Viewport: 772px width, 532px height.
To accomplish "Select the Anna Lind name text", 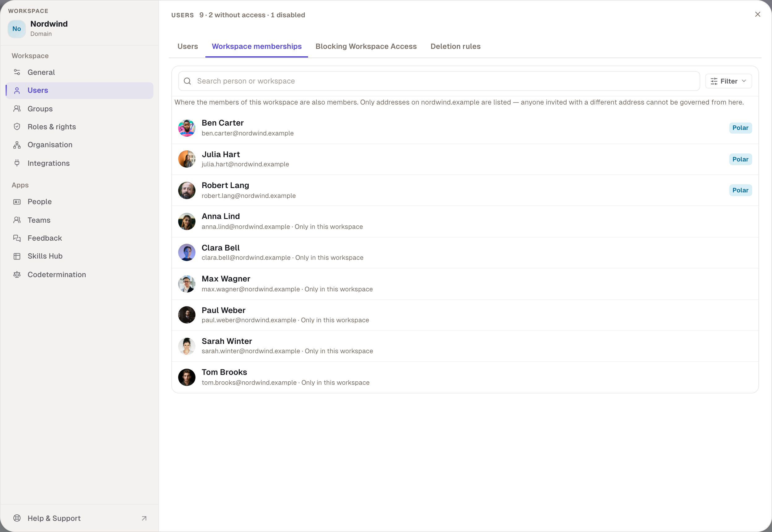I will click(x=221, y=216).
